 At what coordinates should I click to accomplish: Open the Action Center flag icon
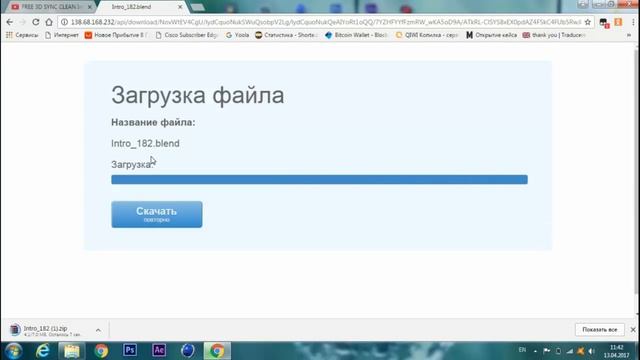(x=547, y=351)
